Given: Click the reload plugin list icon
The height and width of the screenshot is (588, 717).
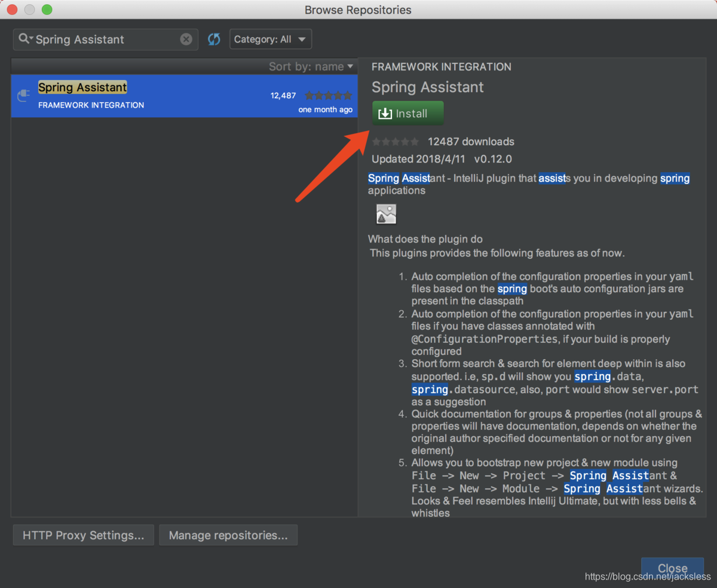Looking at the screenshot, I should click(x=214, y=39).
